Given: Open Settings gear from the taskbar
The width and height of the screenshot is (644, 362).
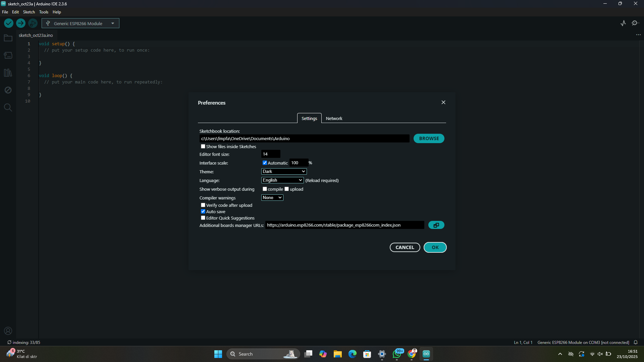Looking at the screenshot, I should [x=382, y=354].
